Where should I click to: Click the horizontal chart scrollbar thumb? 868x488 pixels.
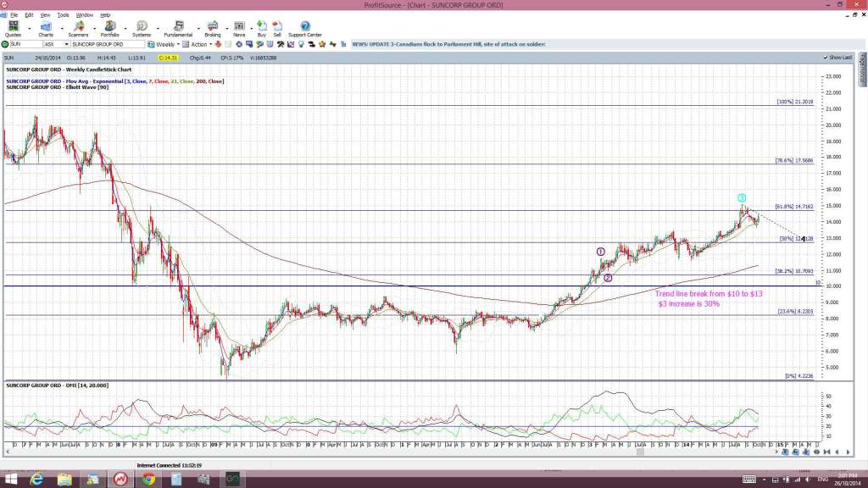(640, 452)
